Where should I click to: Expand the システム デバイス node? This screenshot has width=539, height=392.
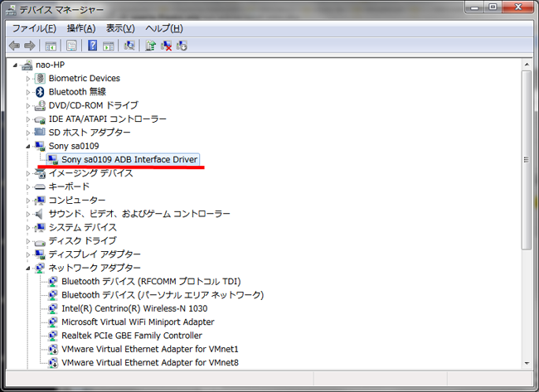click(28, 228)
